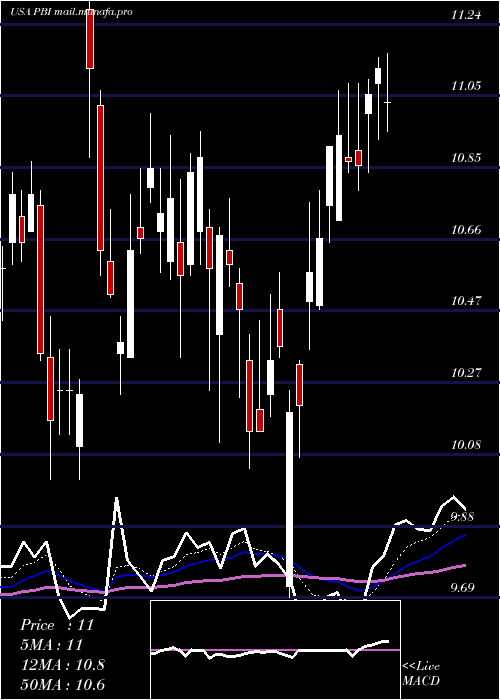Select the 11.24 price axis label
The width and height of the screenshot is (500, 700).
(466, 15)
